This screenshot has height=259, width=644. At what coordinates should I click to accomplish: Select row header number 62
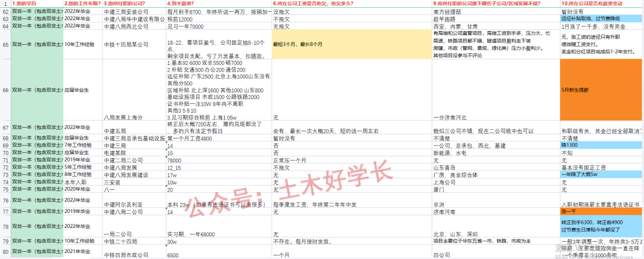click(x=5, y=11)
